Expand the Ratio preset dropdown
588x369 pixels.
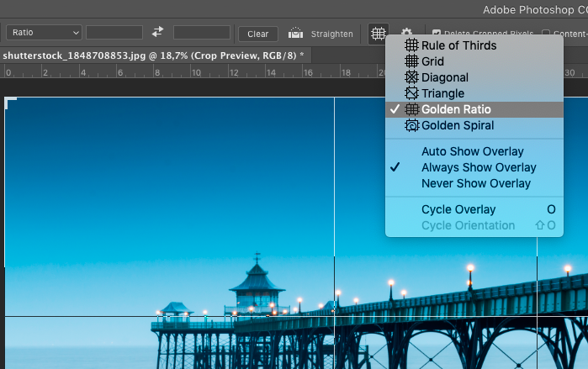(44, 33)
